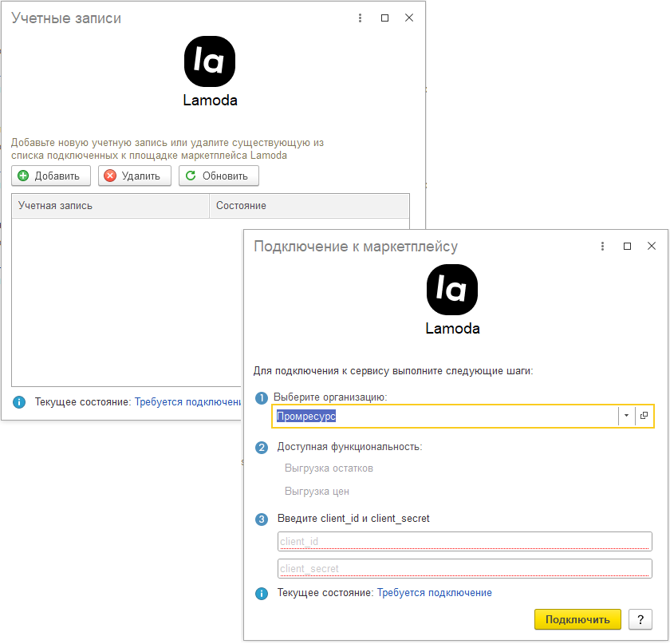Click the Выгрузка цен option
Image resolution: width=670 pixels, height=644 pixels.
pos(317,492)
